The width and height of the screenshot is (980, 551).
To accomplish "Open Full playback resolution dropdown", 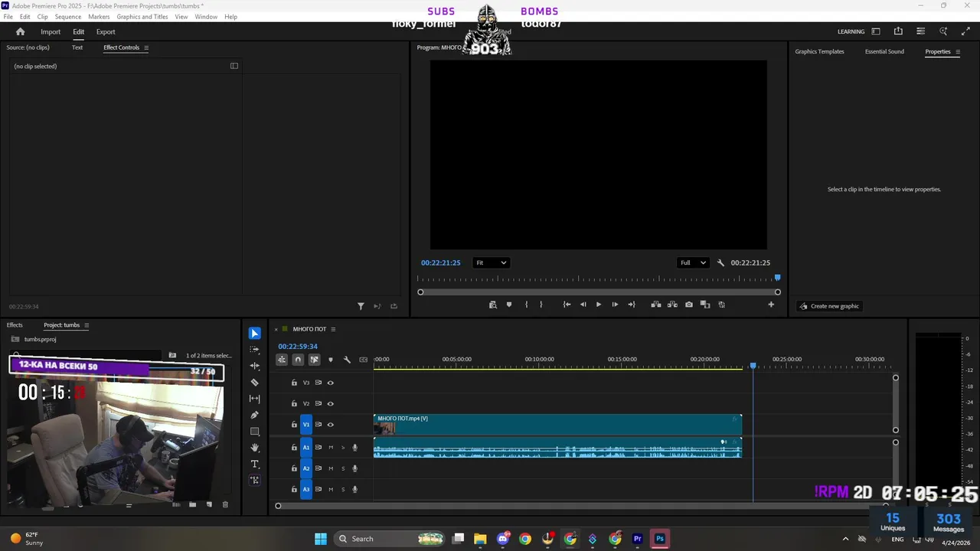I will pos(693,262).
